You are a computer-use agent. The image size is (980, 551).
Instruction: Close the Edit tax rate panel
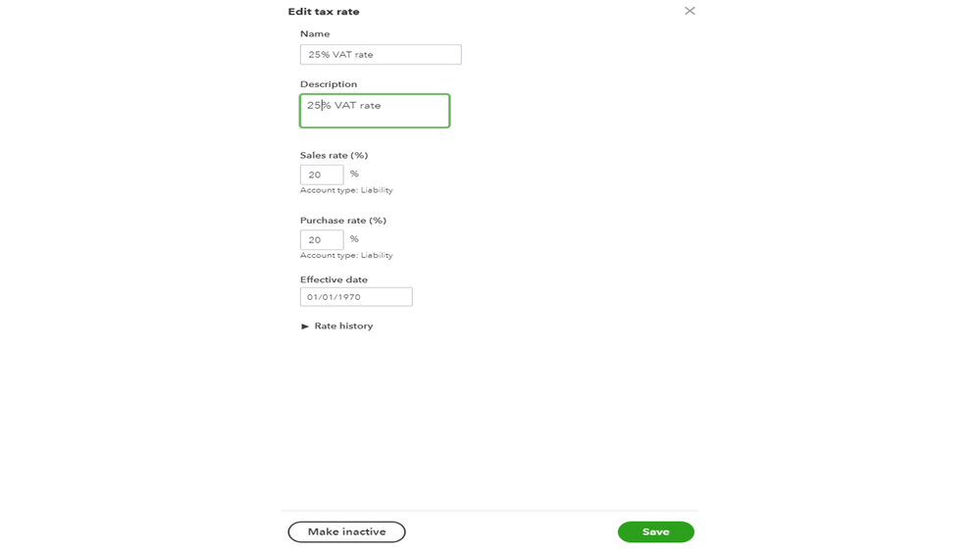coord(690,11)
